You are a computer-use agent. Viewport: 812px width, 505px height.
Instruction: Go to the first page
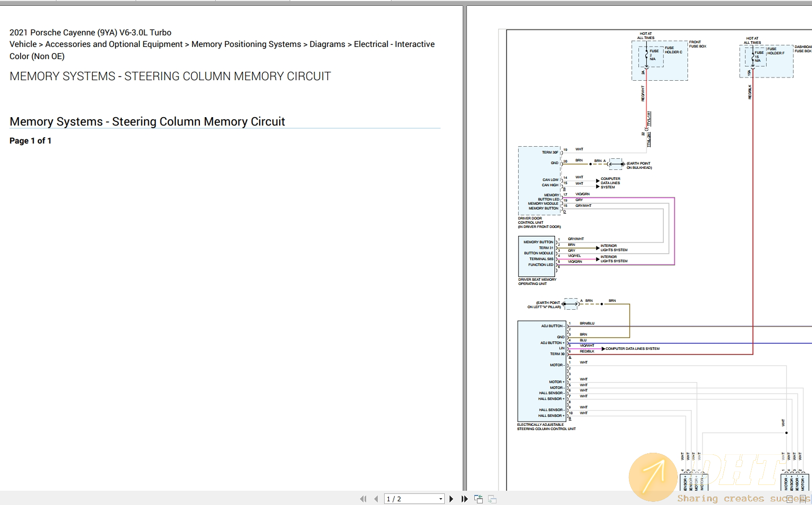pyautogui.click(x=363, y=499)
